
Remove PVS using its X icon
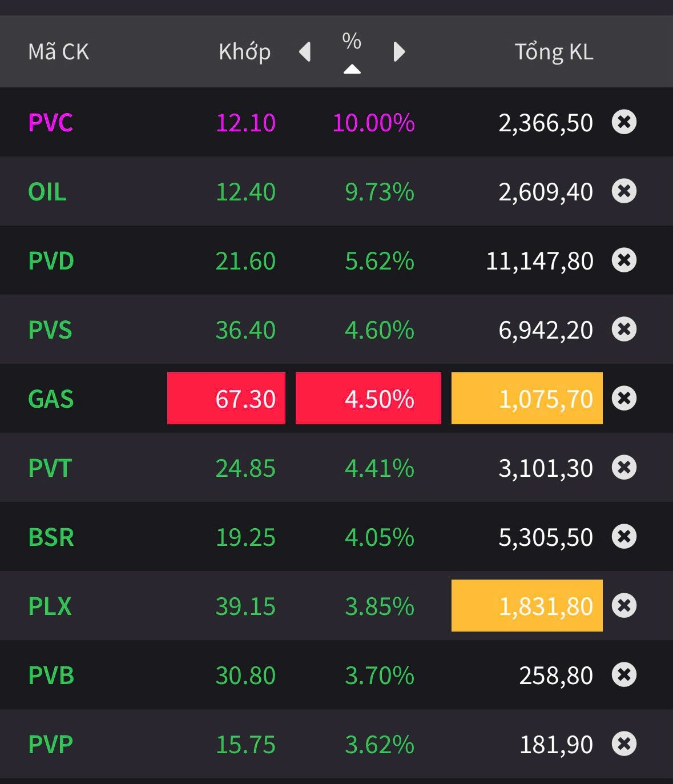[624, 329]
